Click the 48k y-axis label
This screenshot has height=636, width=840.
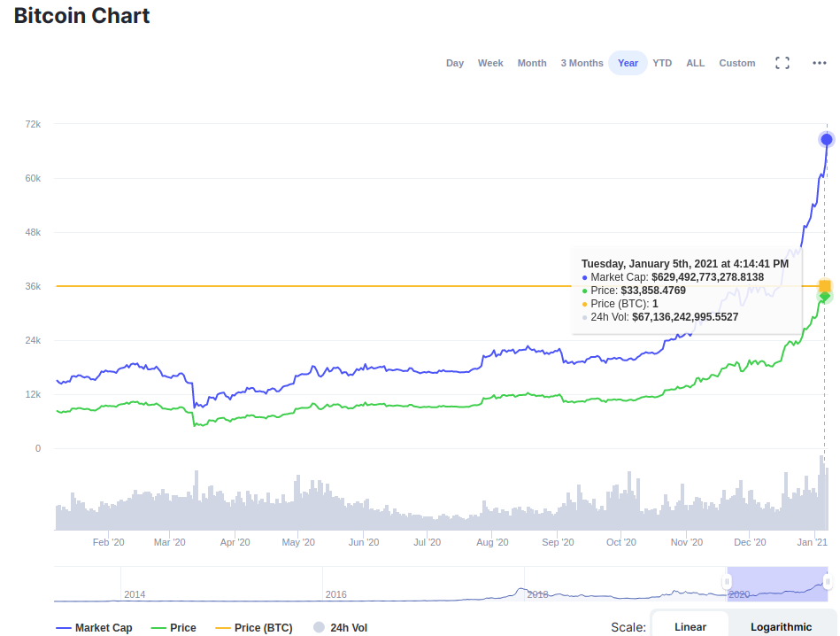33,233
